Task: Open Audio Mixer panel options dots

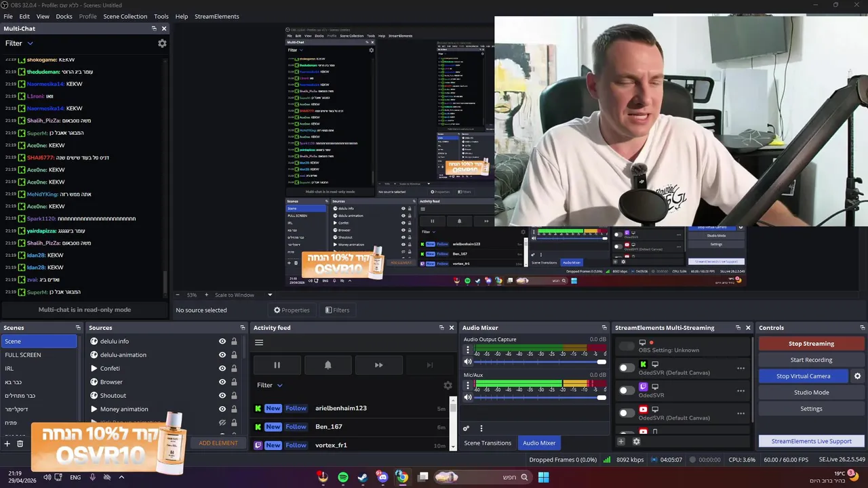Action: click(x=481, y=428)
